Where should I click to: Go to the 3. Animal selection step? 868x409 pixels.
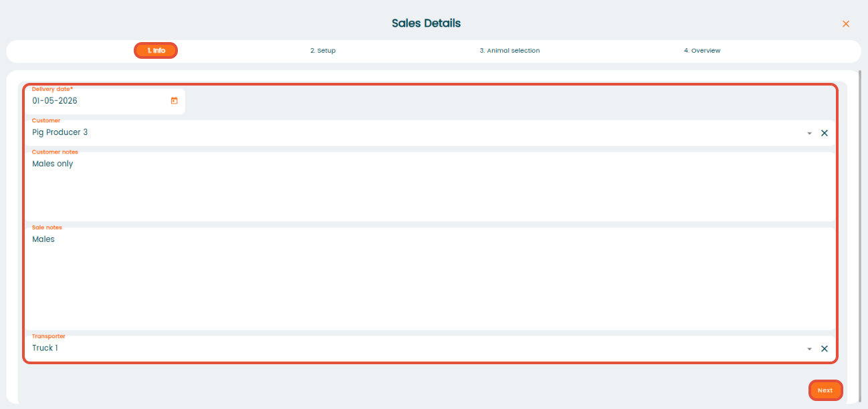(510, 51)
